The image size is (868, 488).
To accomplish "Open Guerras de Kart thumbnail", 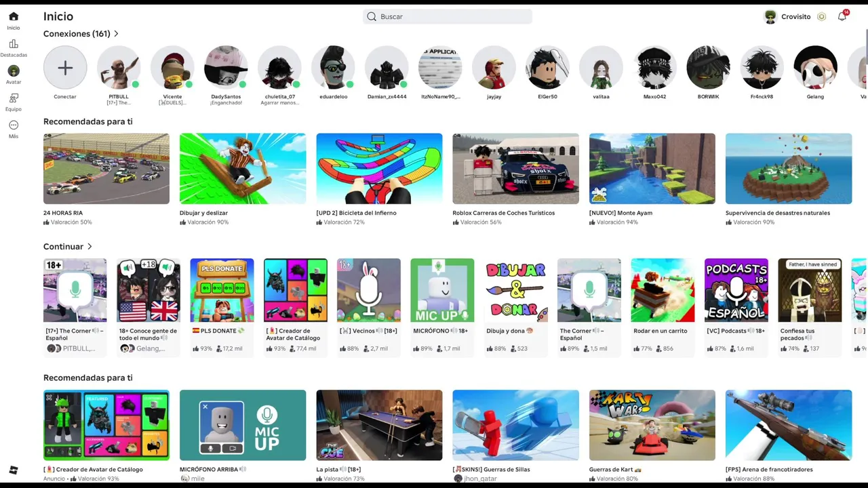I will tap(652, 425).
